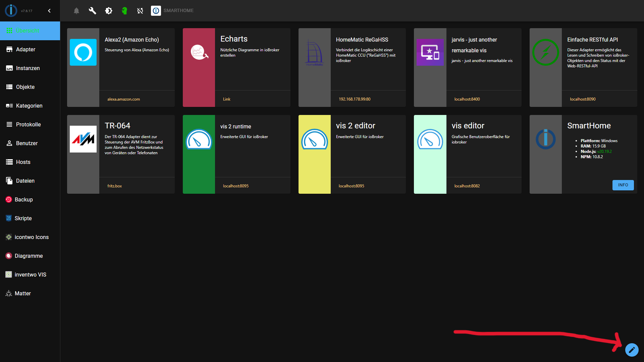Click the ioBroker logo in top-left corner
Screen dimensions: 644x362
[11, 11]
